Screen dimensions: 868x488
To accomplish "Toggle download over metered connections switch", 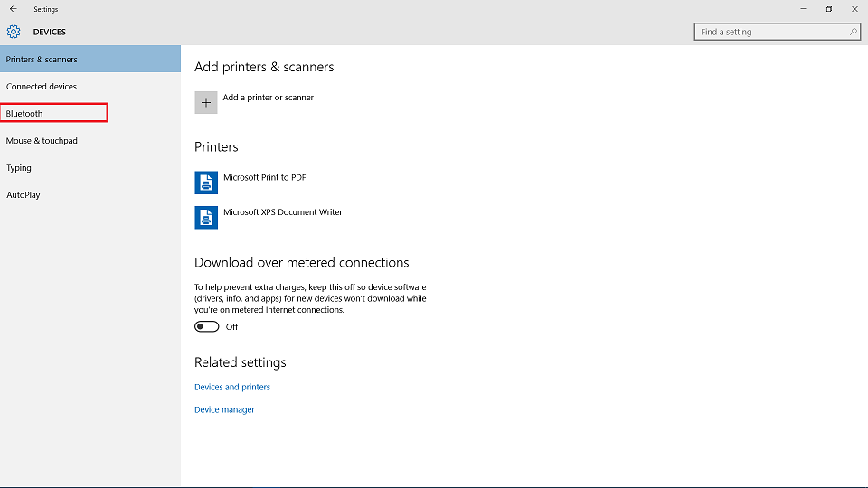I will point(206,326).
